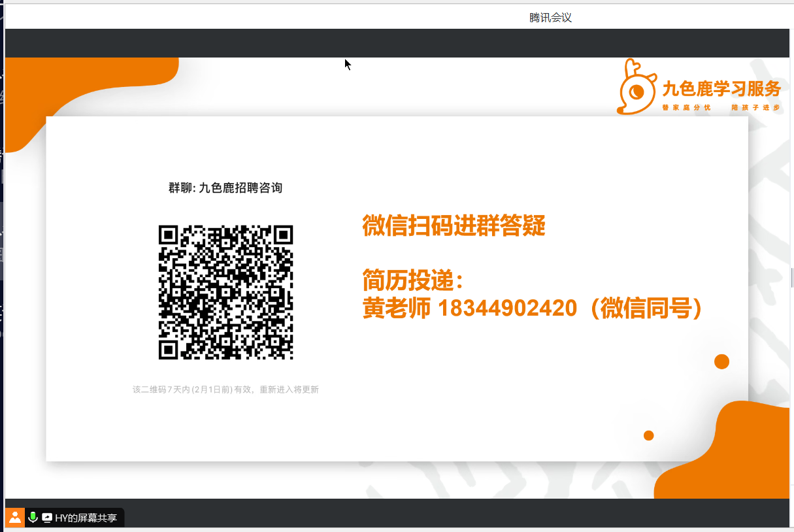Select the HY的屏幕共享 label

click(86, 518)
